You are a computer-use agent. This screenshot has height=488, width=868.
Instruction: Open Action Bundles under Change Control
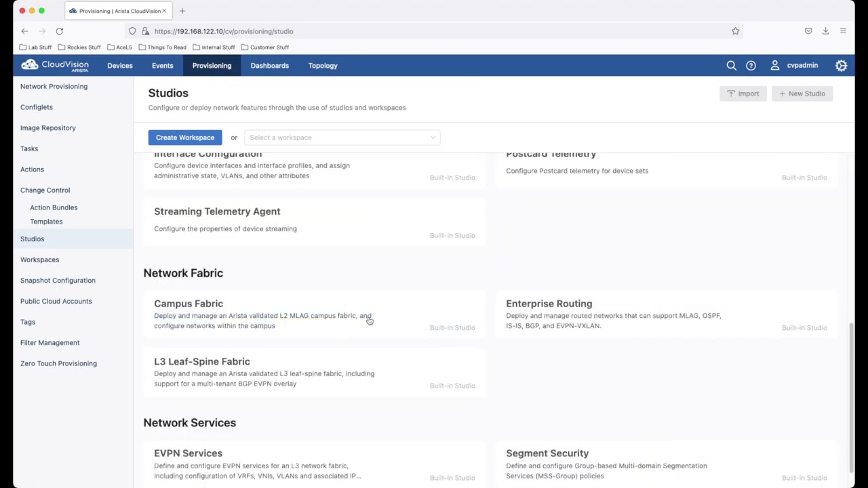[54, 207]
